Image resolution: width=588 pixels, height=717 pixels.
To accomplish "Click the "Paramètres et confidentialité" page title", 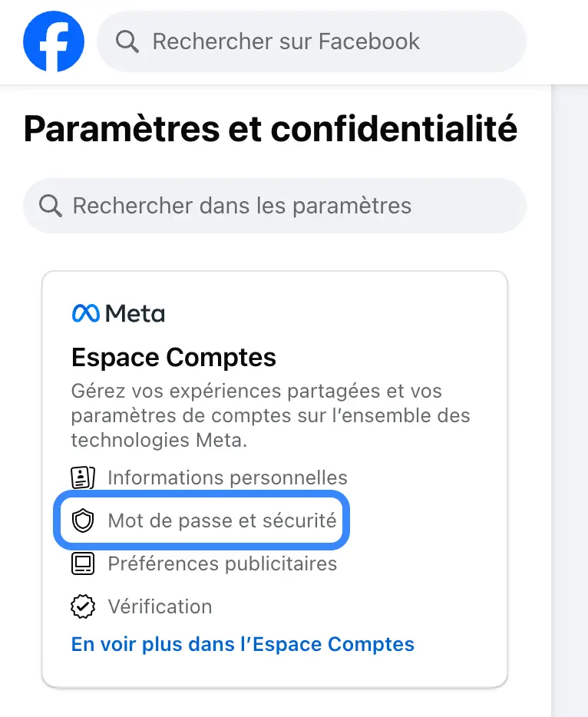I will click(270, 130).
